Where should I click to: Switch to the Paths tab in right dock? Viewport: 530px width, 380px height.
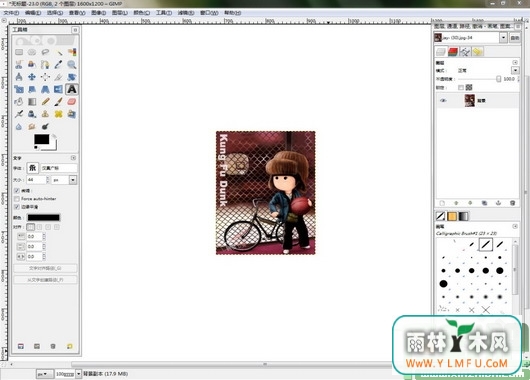[x=465, y=52]
